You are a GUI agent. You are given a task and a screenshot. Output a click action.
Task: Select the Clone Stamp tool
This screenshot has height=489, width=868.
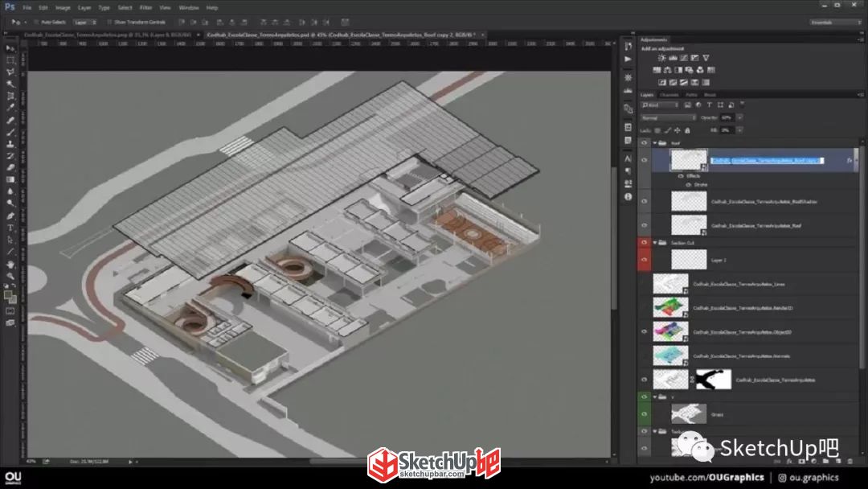click(10, 144)
